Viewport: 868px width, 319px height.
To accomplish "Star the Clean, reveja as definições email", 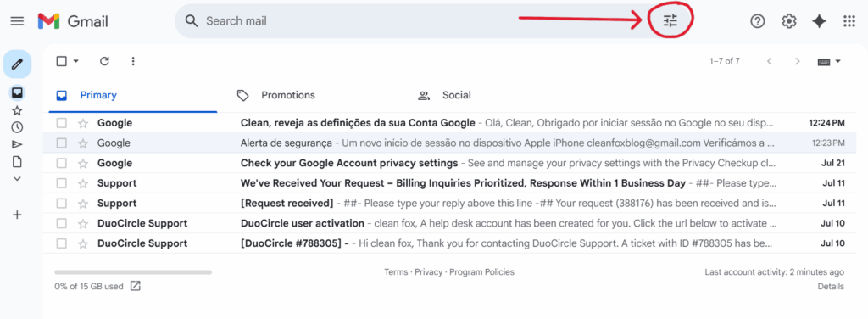I will click(83, 123).
